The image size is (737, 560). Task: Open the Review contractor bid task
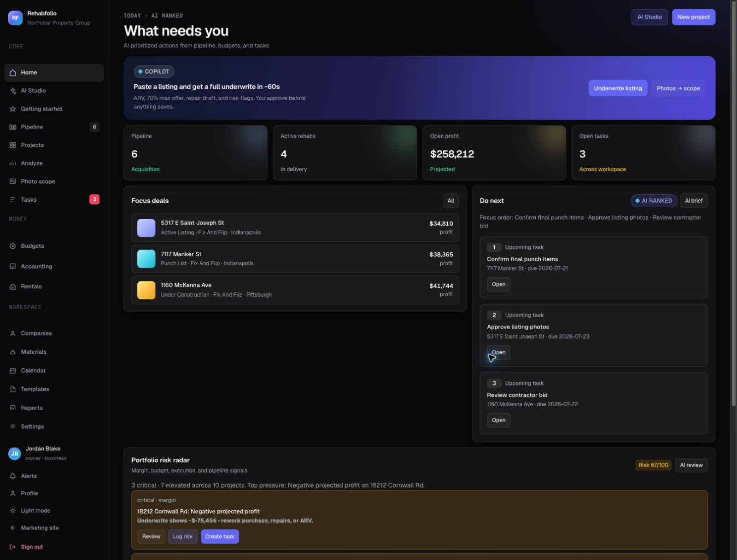[x=498, y=420]
